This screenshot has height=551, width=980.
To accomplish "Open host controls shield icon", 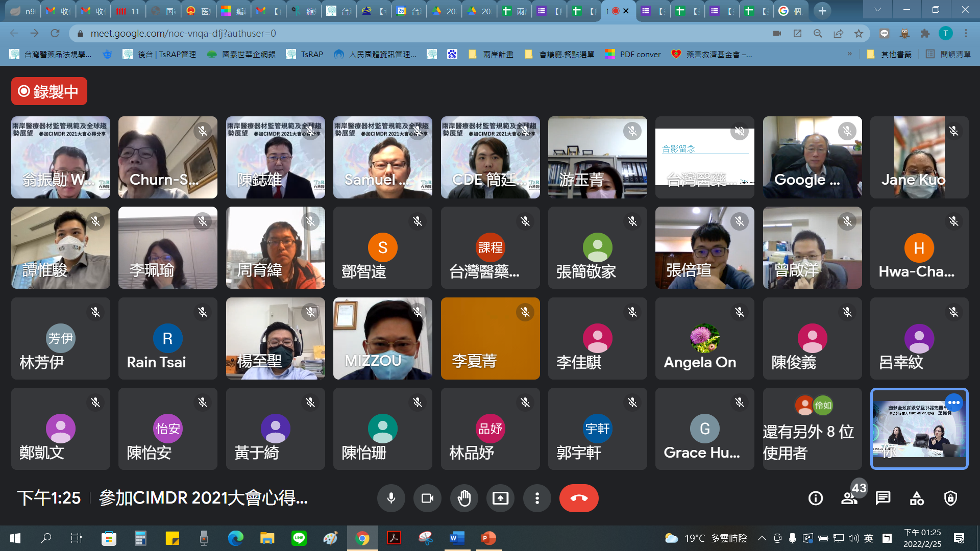I will coord(950,498).
